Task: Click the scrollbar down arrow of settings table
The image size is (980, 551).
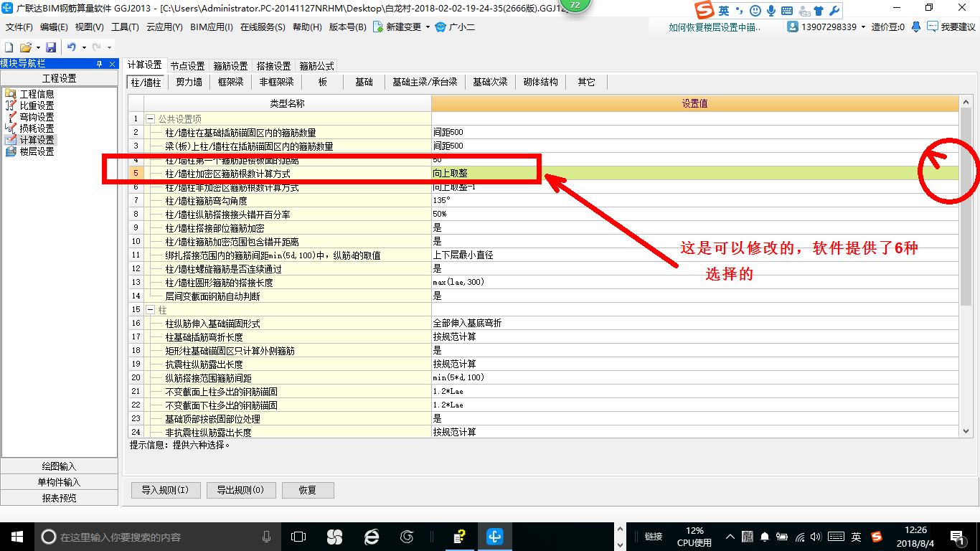Action: [x=966, y=431]
